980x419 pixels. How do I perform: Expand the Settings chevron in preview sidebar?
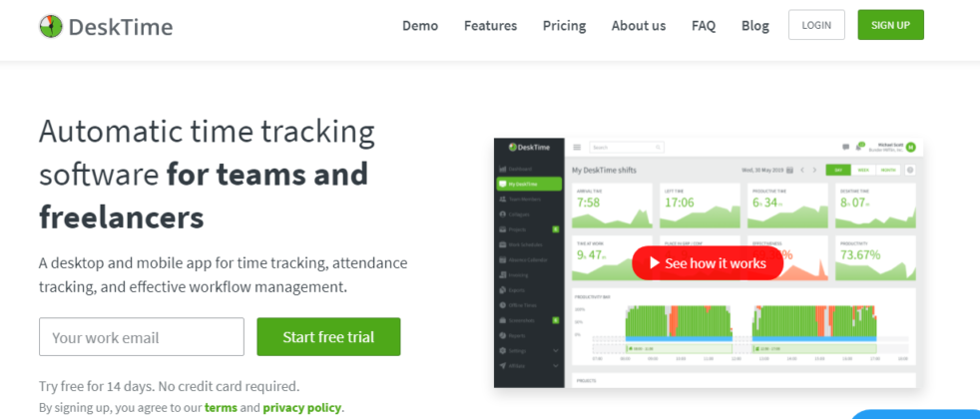coord(556,351)
